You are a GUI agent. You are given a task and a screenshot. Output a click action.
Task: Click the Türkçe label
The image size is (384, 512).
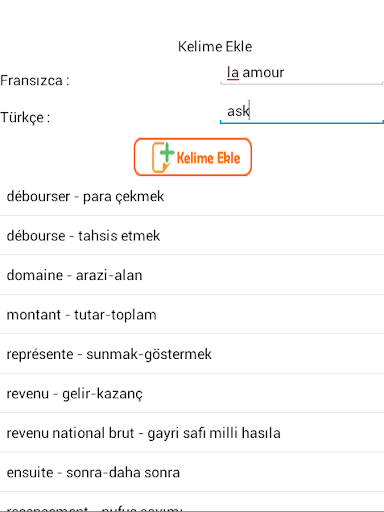(25, 117)
